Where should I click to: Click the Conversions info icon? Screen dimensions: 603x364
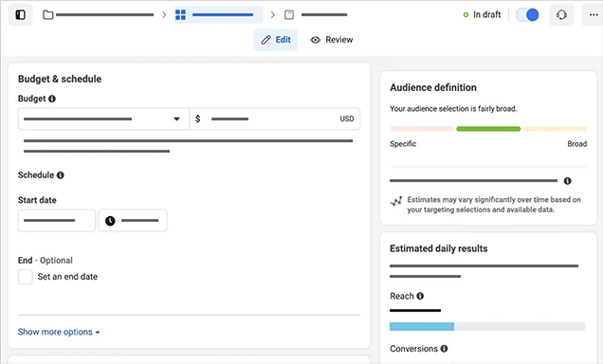tap(444, 349)
